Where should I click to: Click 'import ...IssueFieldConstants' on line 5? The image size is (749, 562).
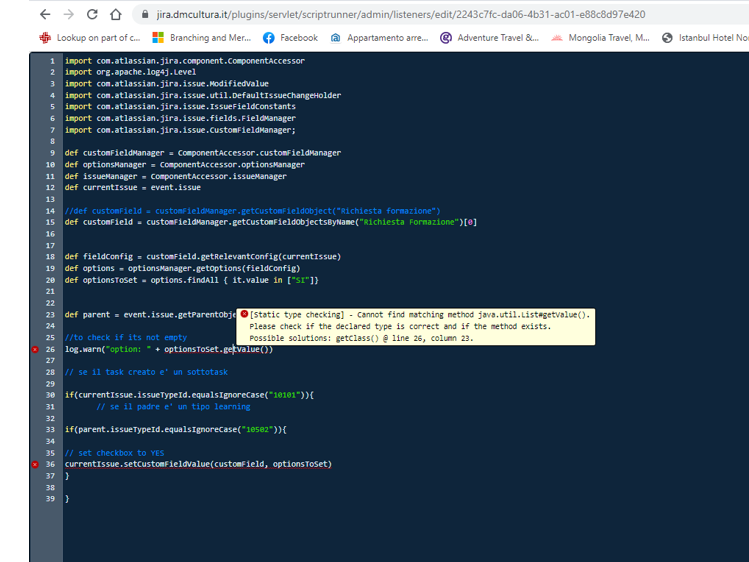tap(181, 106)
